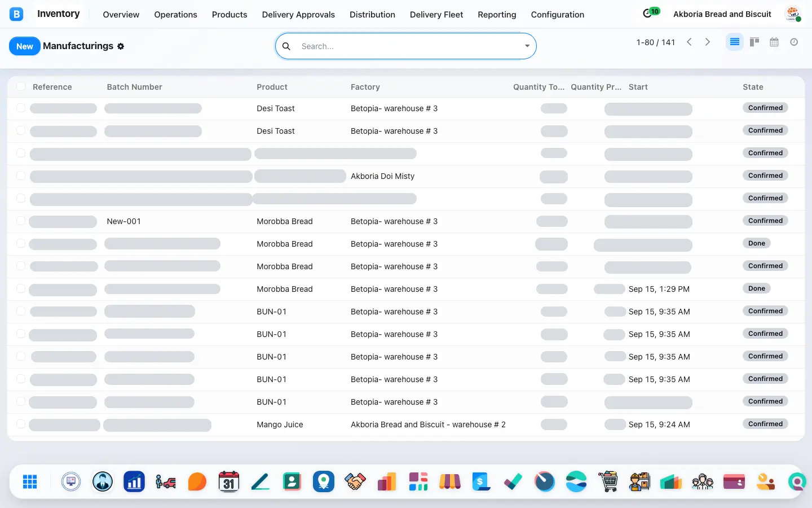This screenshot has width=812, height=508.
Task: Open the green contacts app icon
Action: coord(292,481)
